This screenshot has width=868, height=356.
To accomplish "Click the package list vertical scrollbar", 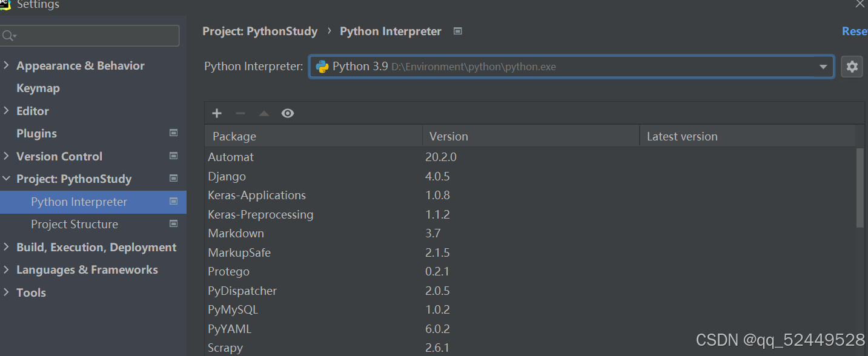I will [860, 188].
